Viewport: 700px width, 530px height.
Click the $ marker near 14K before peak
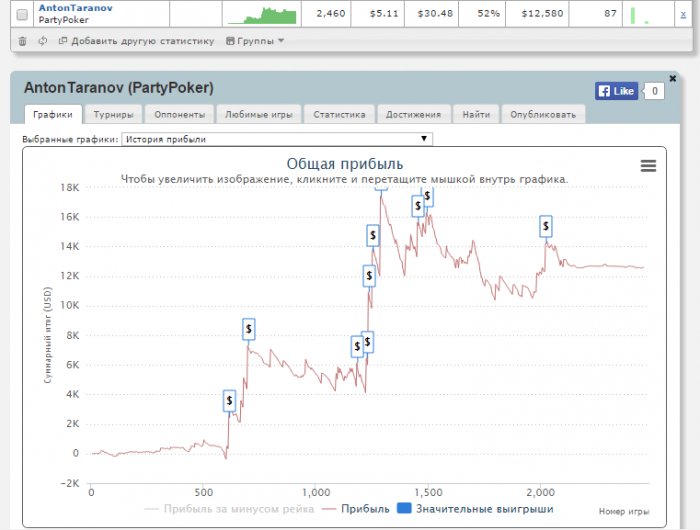[x=373, y=235]
